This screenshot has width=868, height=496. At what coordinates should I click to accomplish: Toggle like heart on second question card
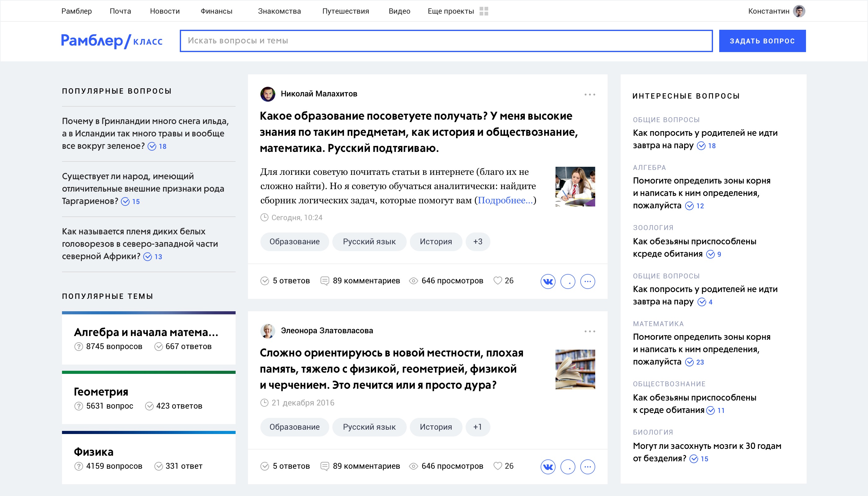(498, 466)
